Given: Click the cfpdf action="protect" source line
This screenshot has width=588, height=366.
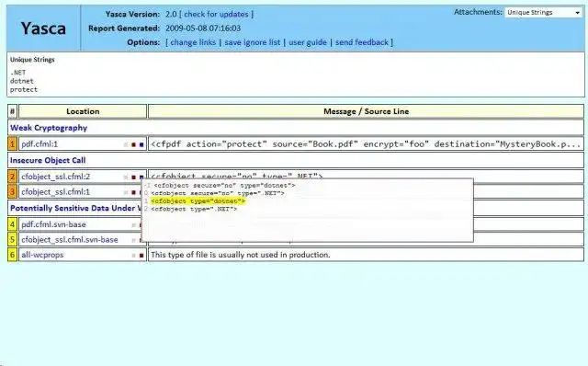Looking at the screenshot, I should (366, 144).
